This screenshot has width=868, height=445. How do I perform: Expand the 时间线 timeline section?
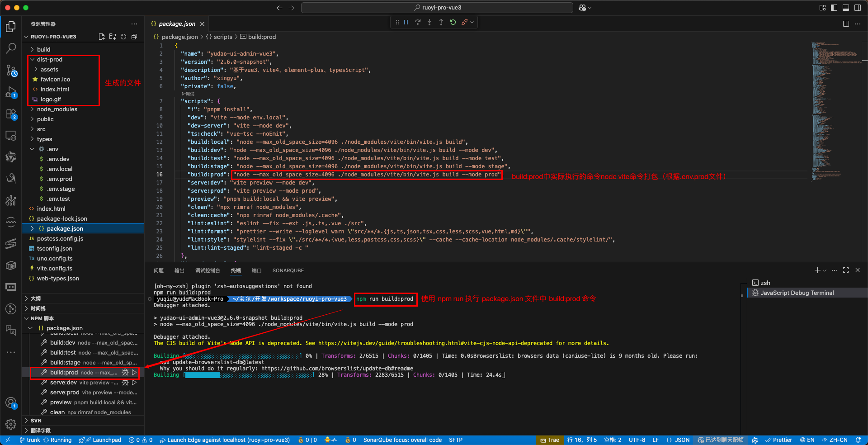83,308
